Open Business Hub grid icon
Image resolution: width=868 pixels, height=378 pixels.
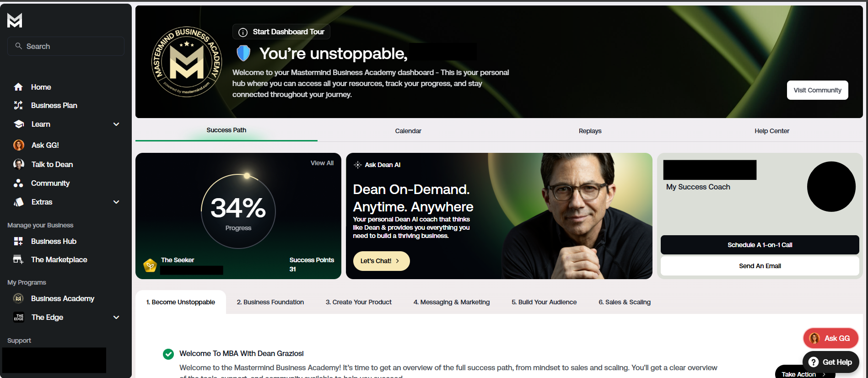(18, 241)
